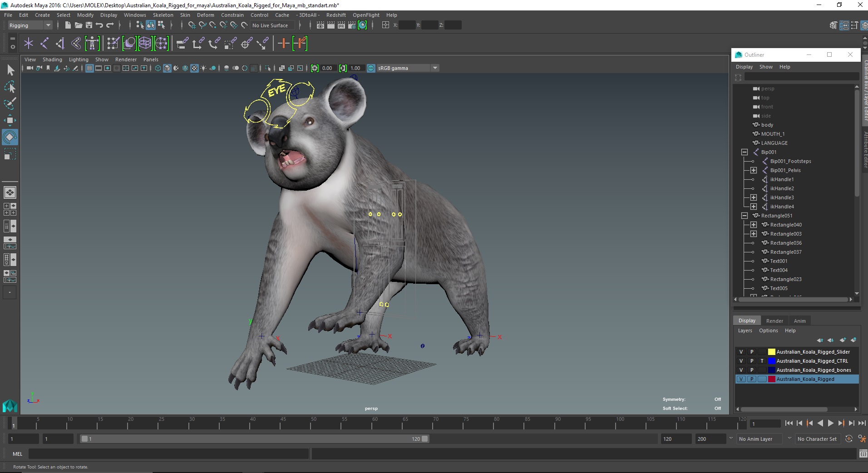Open the Skeleton menu
Image resolution: width=868 pixels, height=473 pixels.
(163, 15)
